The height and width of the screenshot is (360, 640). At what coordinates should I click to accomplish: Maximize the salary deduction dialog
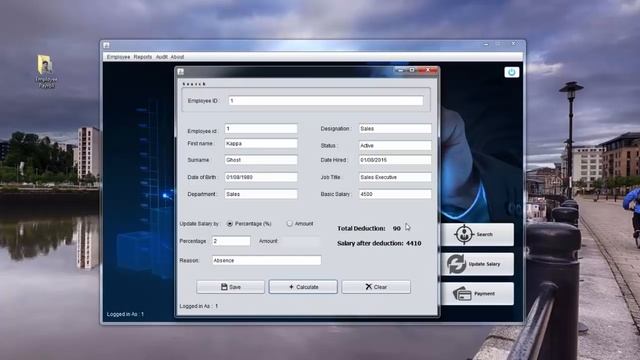point(413,70)
